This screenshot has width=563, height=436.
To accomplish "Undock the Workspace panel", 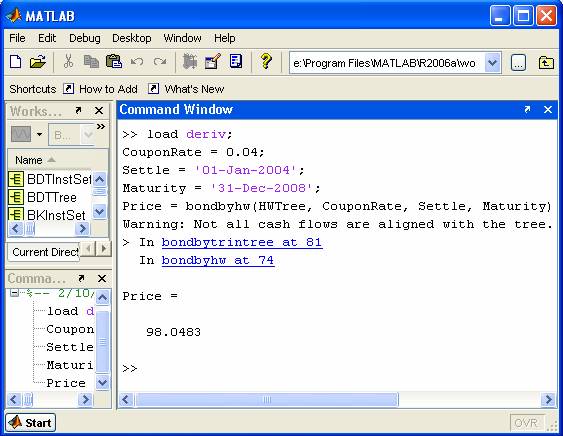I will coord(78,110).
